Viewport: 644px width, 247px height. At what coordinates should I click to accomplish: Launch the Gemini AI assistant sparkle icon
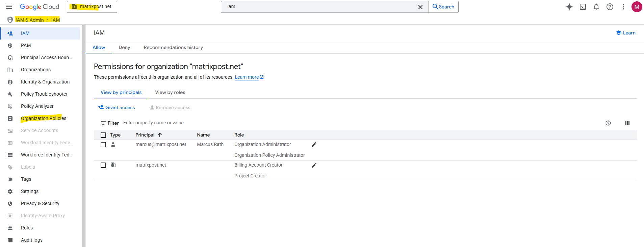[569, 7]
